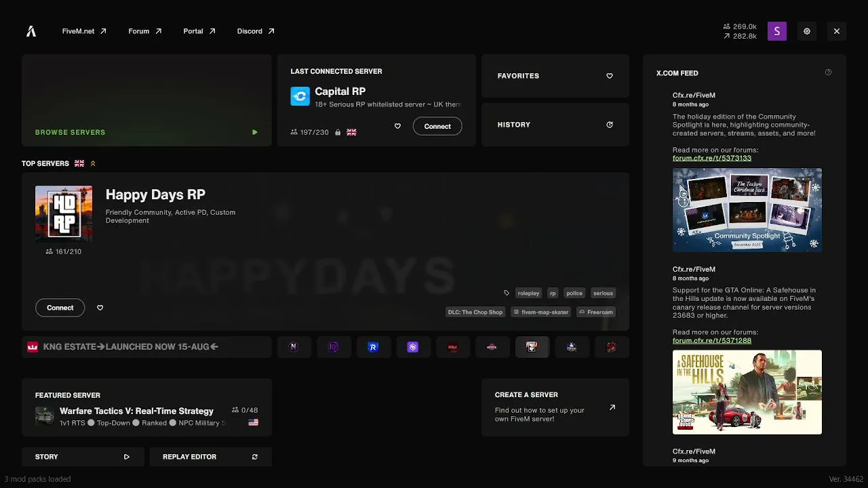Click the history clock icon
Image resolution: width=868 pixels, height=488 pixels.
(x=610, y=125)
